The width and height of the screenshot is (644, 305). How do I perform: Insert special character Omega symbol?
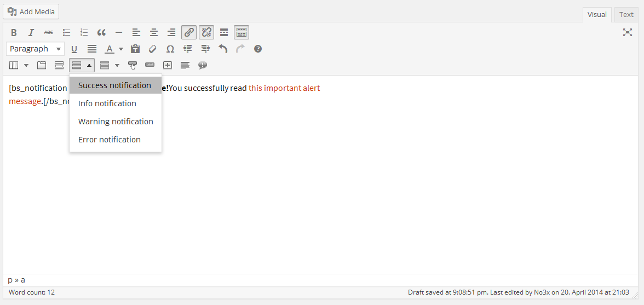[x=170, y=49]
